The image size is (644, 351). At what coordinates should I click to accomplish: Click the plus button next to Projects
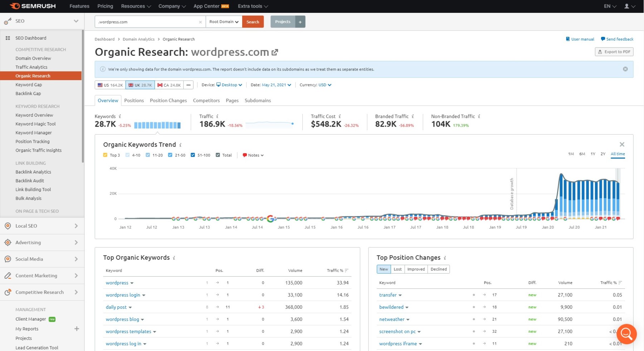pyautogui.click(x=300, y=22)
